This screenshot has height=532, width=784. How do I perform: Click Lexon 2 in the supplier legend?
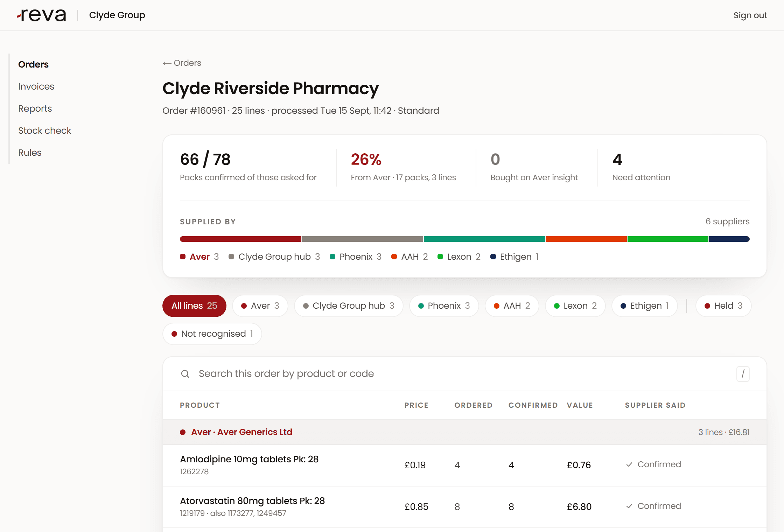pos(459,257)
